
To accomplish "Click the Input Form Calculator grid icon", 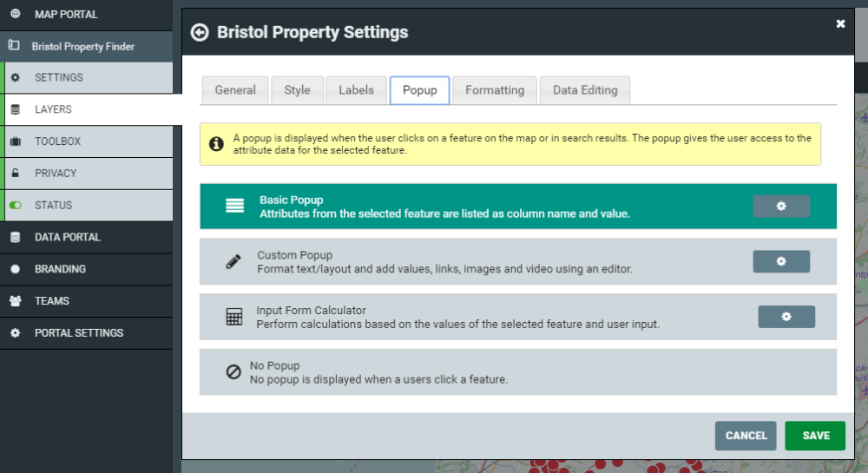I will (x=234, y=317).
